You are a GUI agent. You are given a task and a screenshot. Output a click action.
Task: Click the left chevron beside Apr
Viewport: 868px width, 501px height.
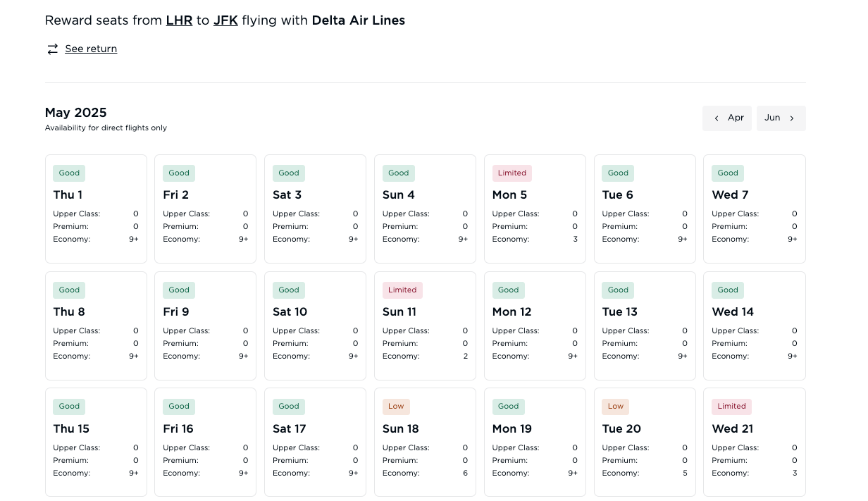(x=717, y=118)
